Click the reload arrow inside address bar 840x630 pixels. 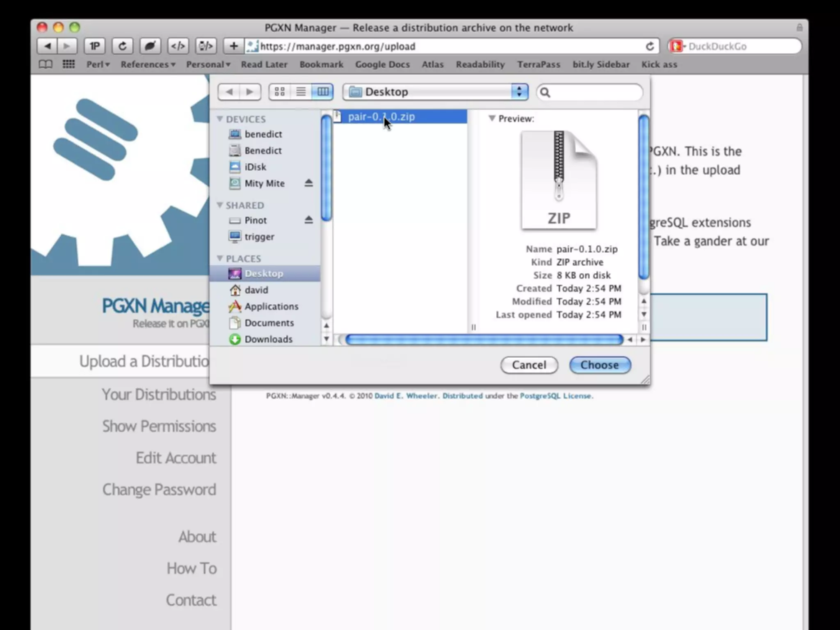coord(650,46)
